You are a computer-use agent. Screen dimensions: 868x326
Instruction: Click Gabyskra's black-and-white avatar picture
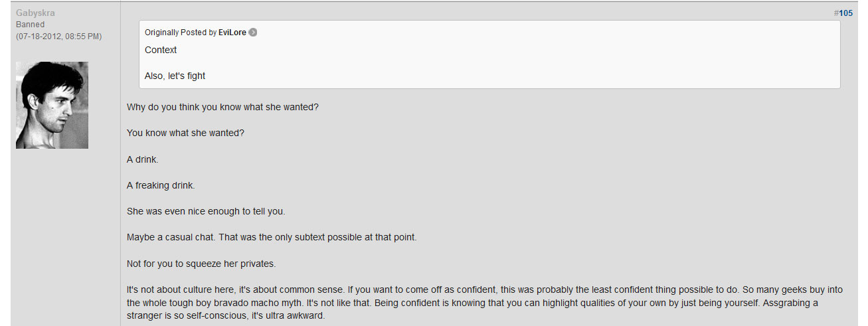tap(52, 105)
